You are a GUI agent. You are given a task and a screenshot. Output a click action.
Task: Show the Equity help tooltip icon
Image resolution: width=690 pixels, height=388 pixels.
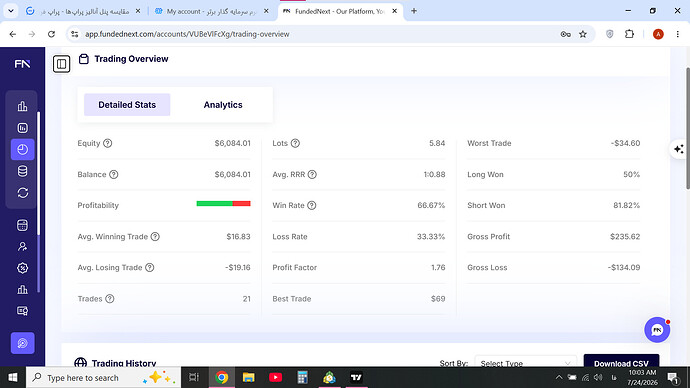point(107,143)
